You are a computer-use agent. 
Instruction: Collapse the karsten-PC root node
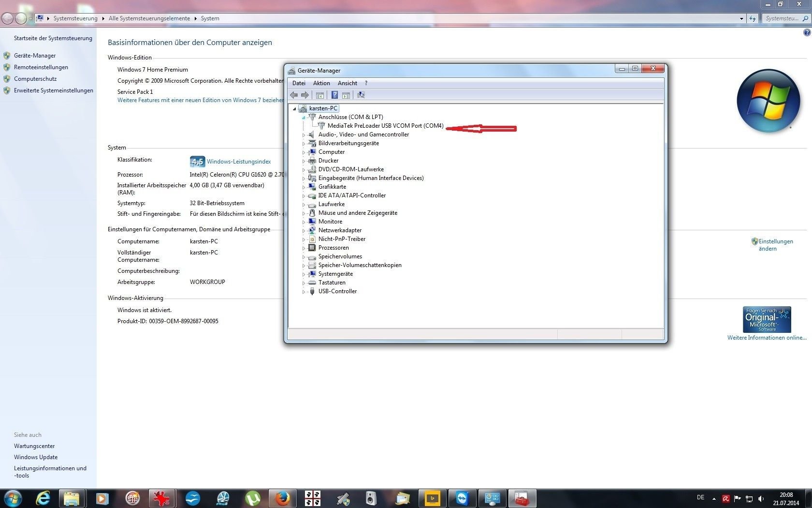294,109
